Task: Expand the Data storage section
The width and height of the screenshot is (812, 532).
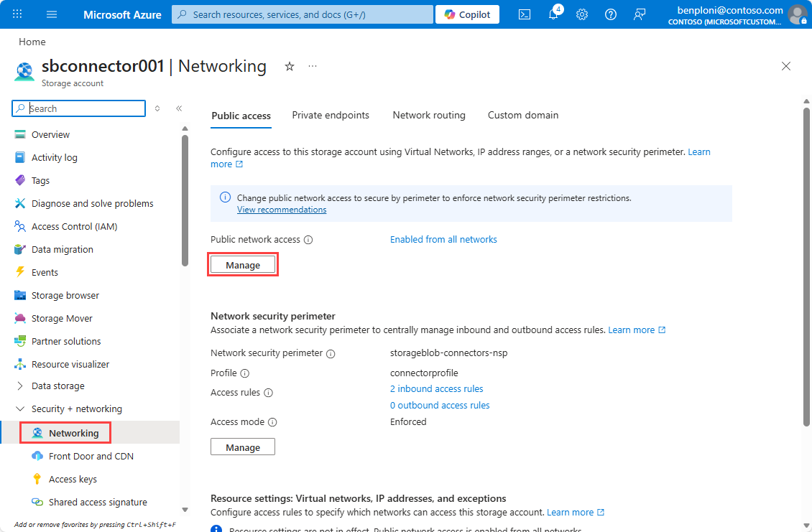Action: click(x=20, y=386)
